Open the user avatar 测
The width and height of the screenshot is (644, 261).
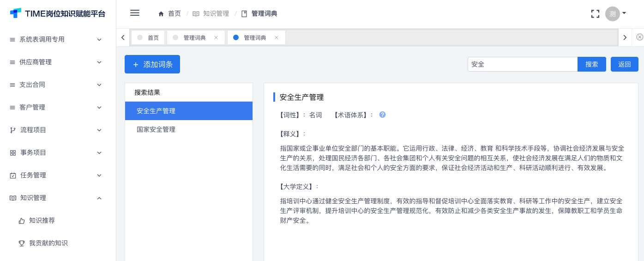coord(612,13)
